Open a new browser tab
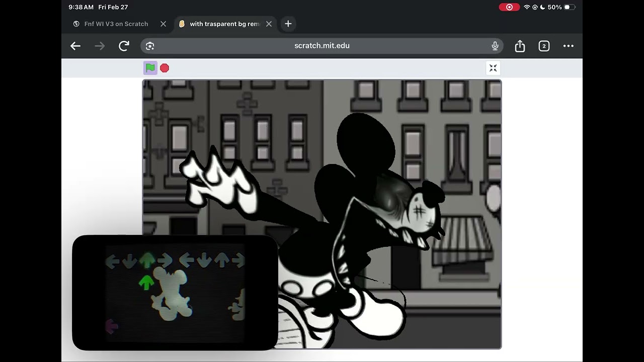 tap(288, 24)
